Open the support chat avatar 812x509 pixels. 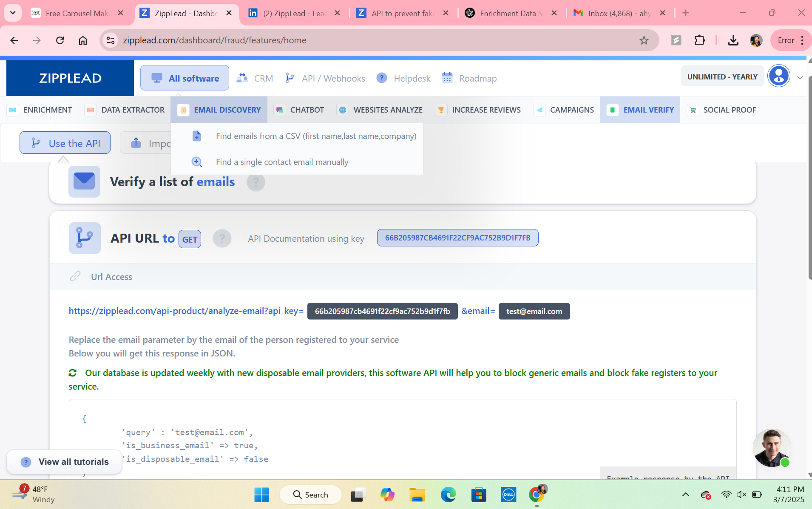[x=772, y=448]
